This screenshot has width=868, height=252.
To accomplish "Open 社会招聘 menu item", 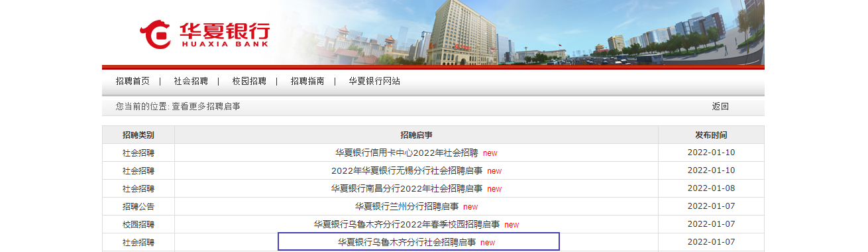I will (191, 81).
